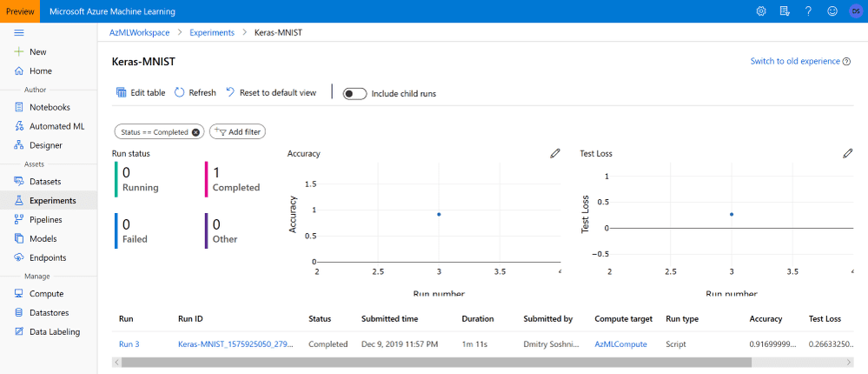Edit the Test Loss chart pencil icon
868x374 pixels.
click(x=847, y=153)
